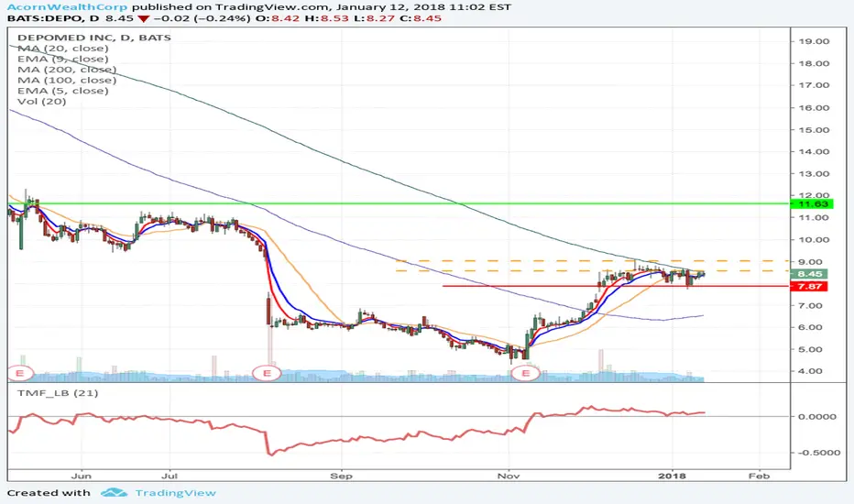Select the upper orange dashed line at 9.00

point(593,261)
